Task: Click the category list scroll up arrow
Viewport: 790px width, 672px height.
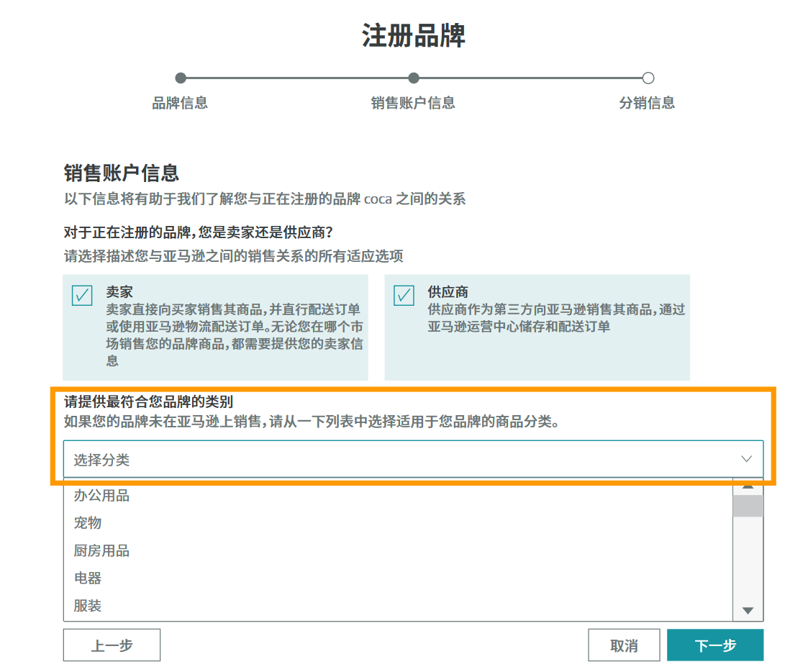Action: (x=748, y=486)
